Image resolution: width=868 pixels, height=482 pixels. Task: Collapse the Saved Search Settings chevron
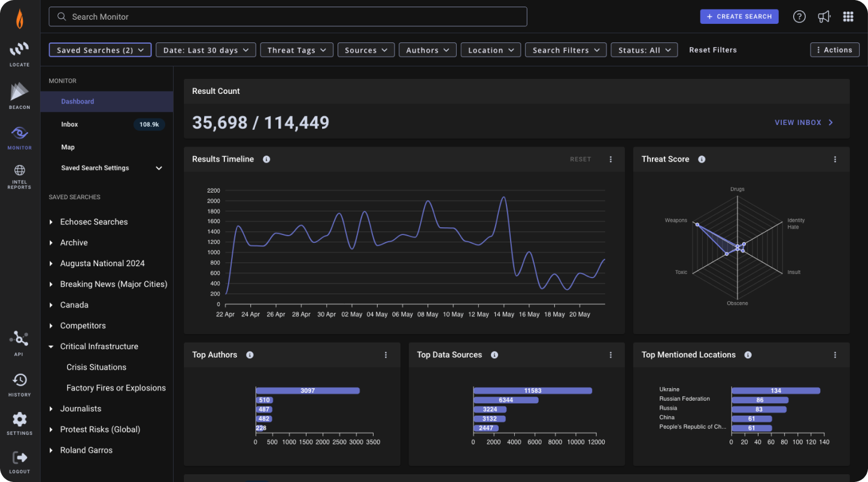pyautogui.click(x=159, y=168)
